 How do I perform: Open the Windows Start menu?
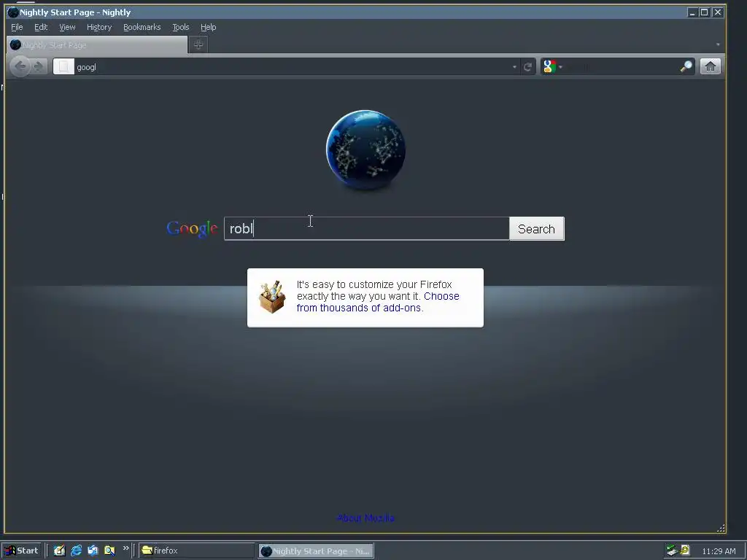[x=22, y=551]
